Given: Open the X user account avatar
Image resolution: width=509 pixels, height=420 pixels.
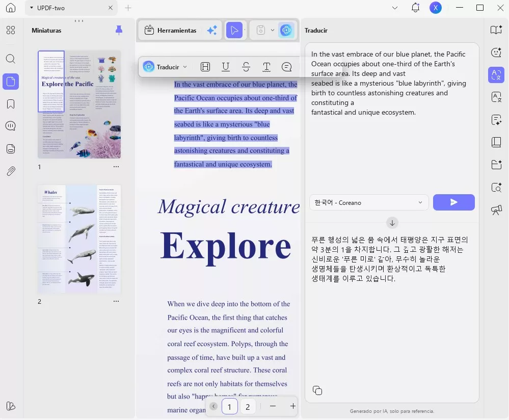Looking at the screenshot, I should coord(435,8).
